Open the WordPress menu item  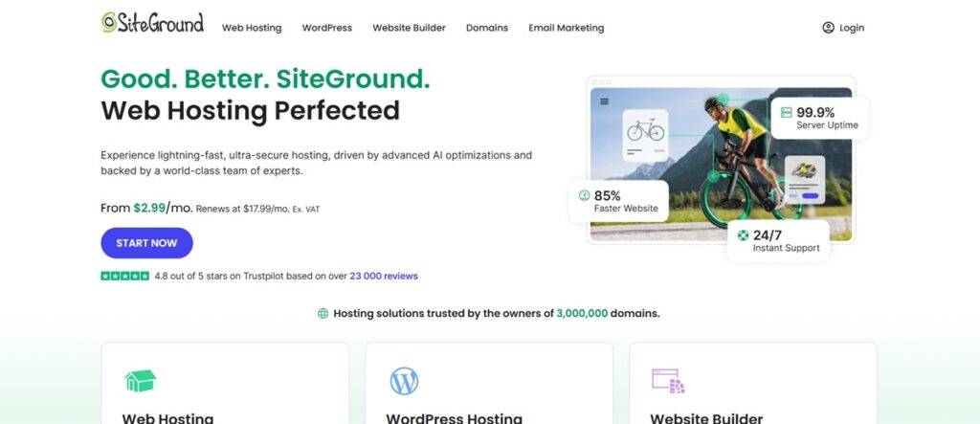tap(327, 28)
